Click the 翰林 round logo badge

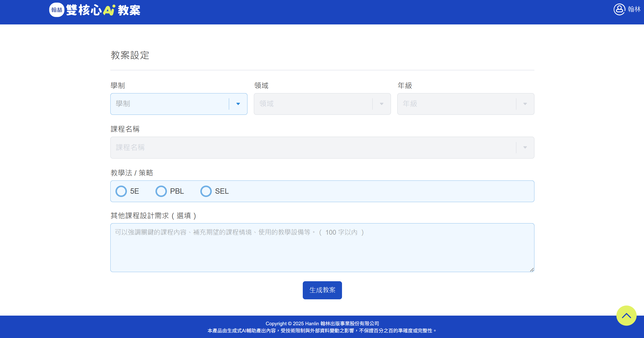(57, 10)
